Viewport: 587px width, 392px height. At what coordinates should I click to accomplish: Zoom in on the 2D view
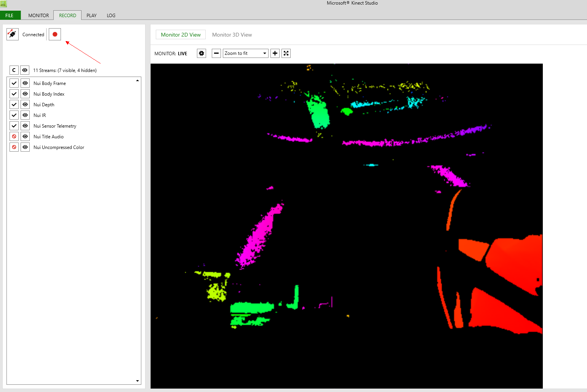pos(275,53)
